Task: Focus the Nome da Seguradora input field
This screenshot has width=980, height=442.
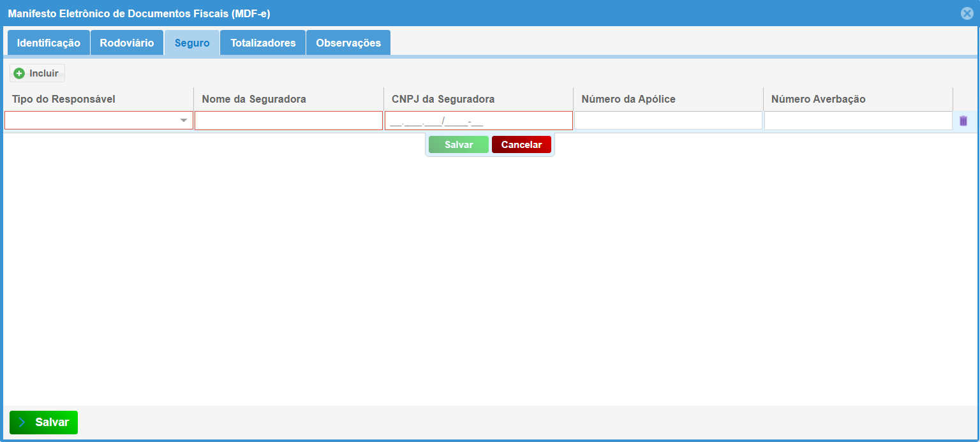Action: [x=288, y=121]
